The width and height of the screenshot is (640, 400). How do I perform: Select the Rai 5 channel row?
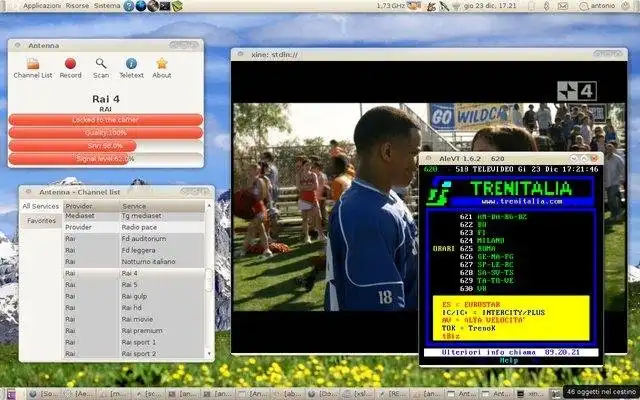point(134,285)
